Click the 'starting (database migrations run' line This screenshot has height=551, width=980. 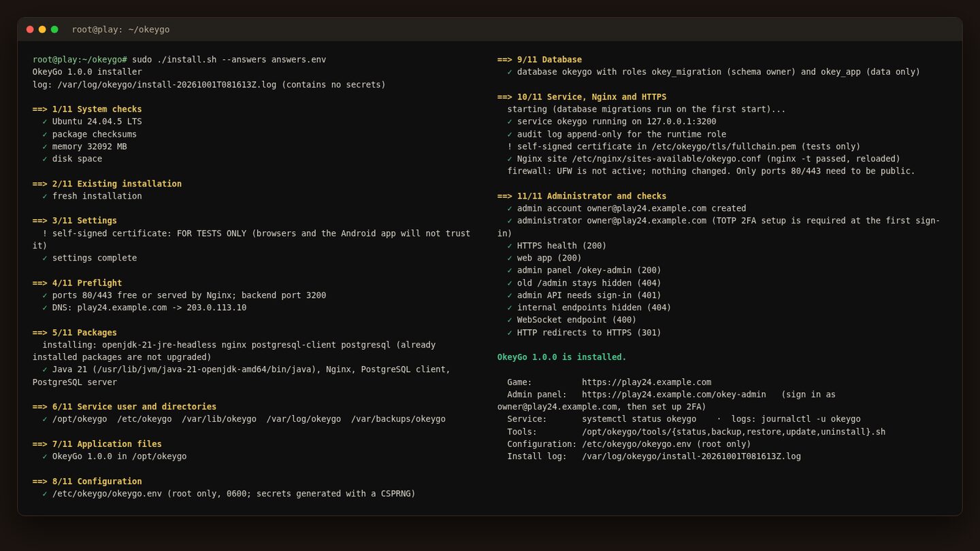pos(647,109)
